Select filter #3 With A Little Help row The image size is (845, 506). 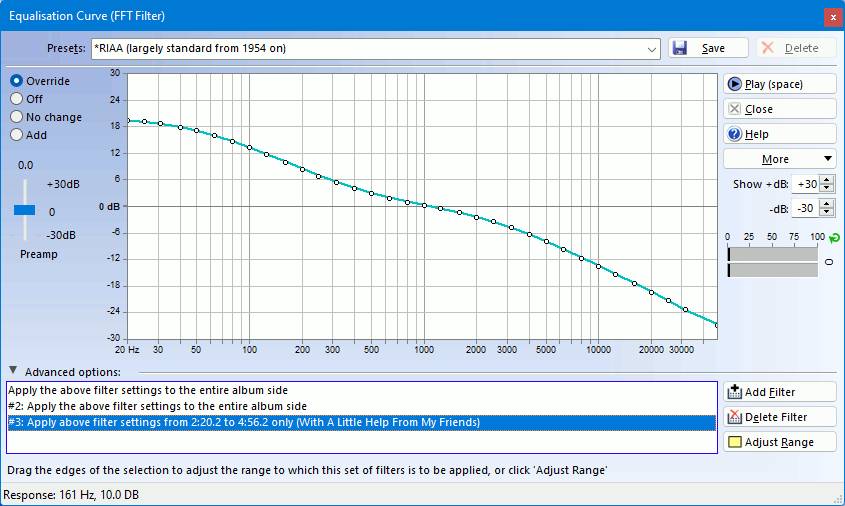(x=362, y=422)
